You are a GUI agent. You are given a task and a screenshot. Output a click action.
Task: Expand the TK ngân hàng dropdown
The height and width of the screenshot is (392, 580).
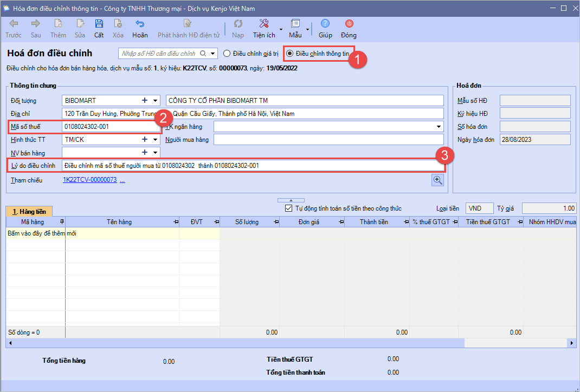pos(439,127)
